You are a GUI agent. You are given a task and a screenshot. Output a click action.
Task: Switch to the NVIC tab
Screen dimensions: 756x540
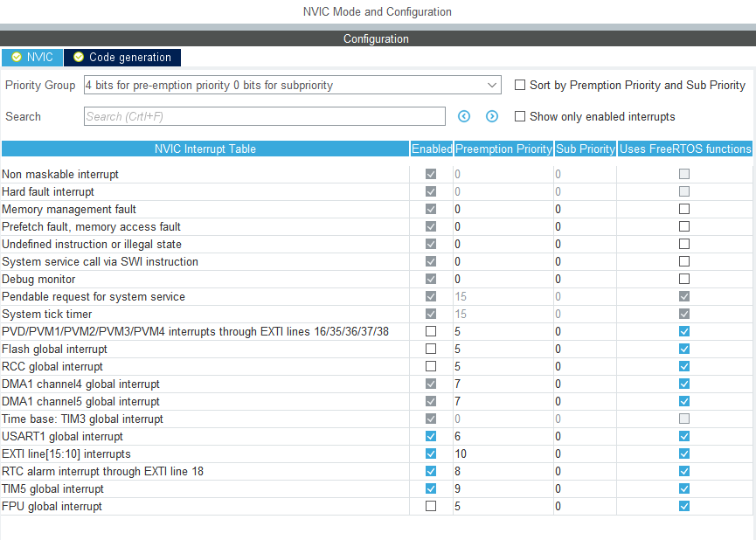pyautogui.click(x=31, y=58)
